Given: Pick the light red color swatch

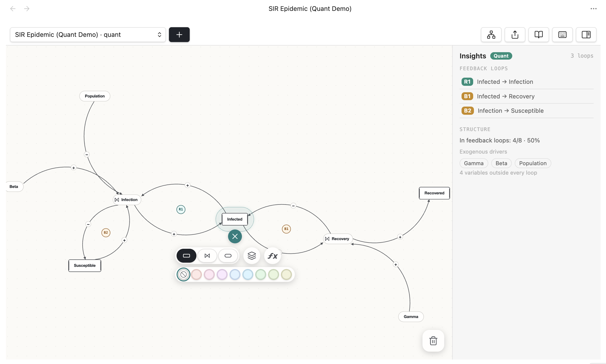Looking at the screenshot, I should pyautogui.click(x=196, y=274).
